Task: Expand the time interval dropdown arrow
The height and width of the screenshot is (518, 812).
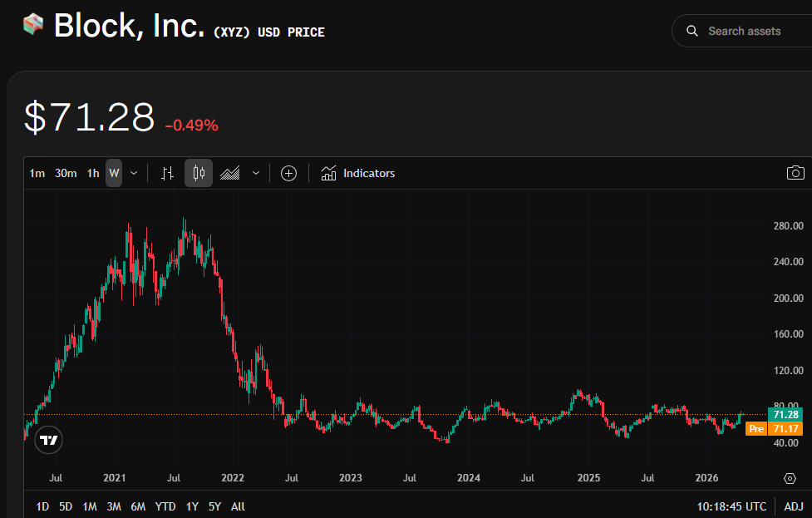Action: [x=134, y=173]
